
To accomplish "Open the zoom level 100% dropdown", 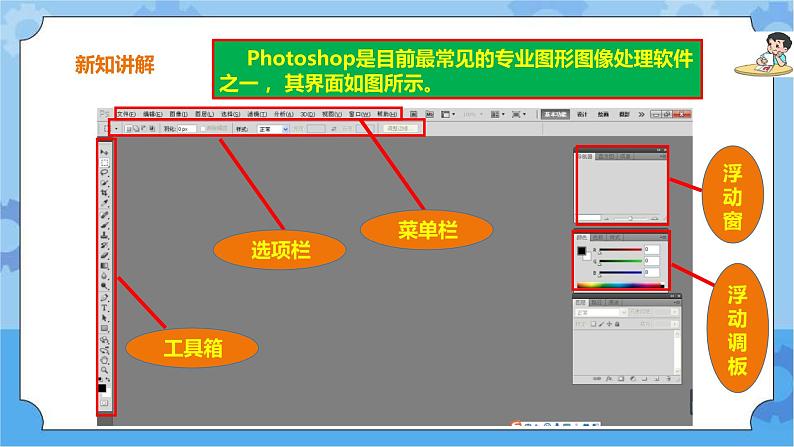I will (473, 114).
